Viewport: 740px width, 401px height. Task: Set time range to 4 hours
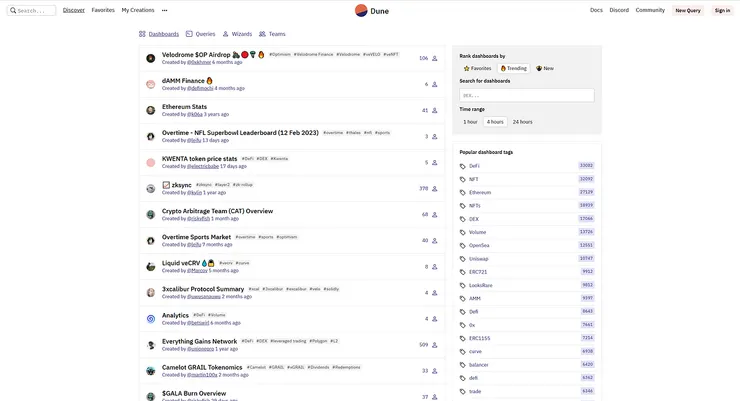[495, 122]
